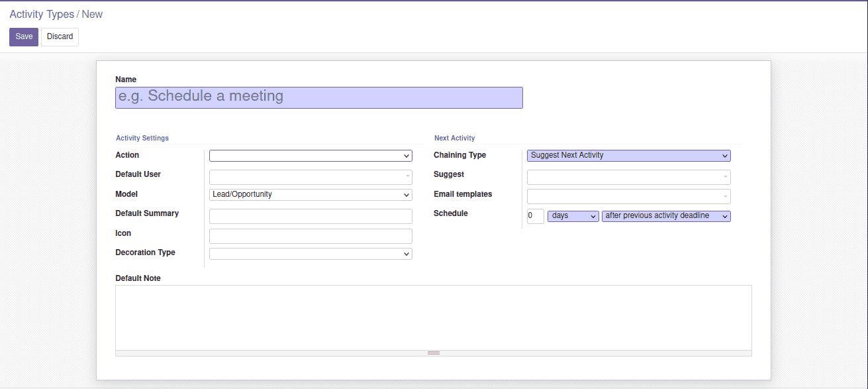Open the Action dropdown
Image resolution: width=868 pixels, height=389 pixels.
click(x=311, y=156)
